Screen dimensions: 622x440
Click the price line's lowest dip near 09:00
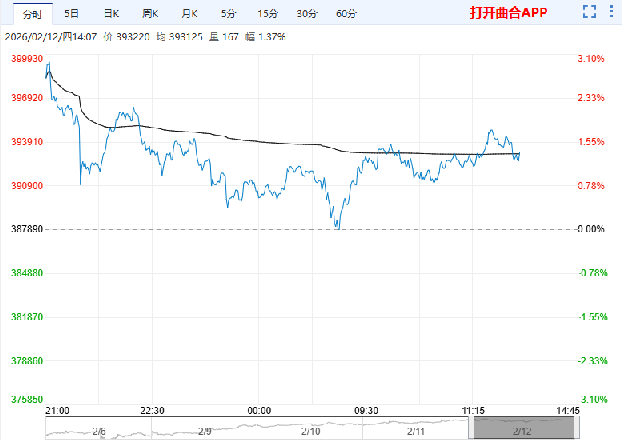[x=337, y=227]
